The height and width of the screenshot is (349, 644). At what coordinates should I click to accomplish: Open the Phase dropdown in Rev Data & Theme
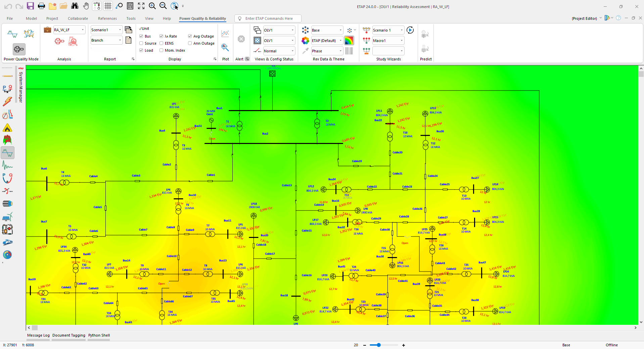pyautogui.click(x=340, y=51)
